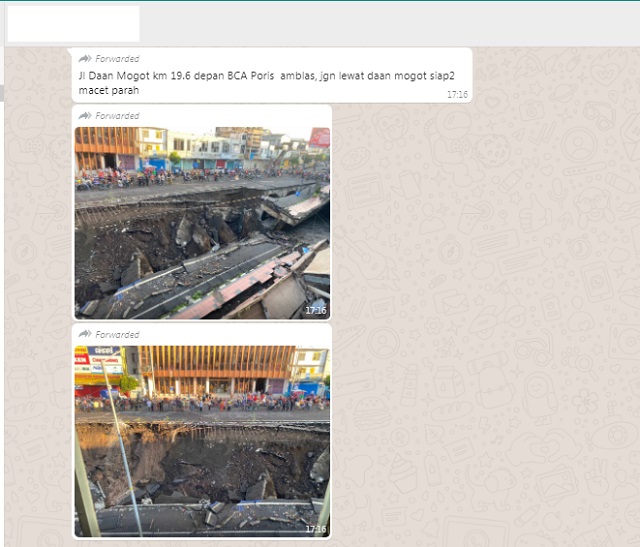Open the redacted contact name in the chat header
This screenshot has width=640, height=547.
(73, 23)
